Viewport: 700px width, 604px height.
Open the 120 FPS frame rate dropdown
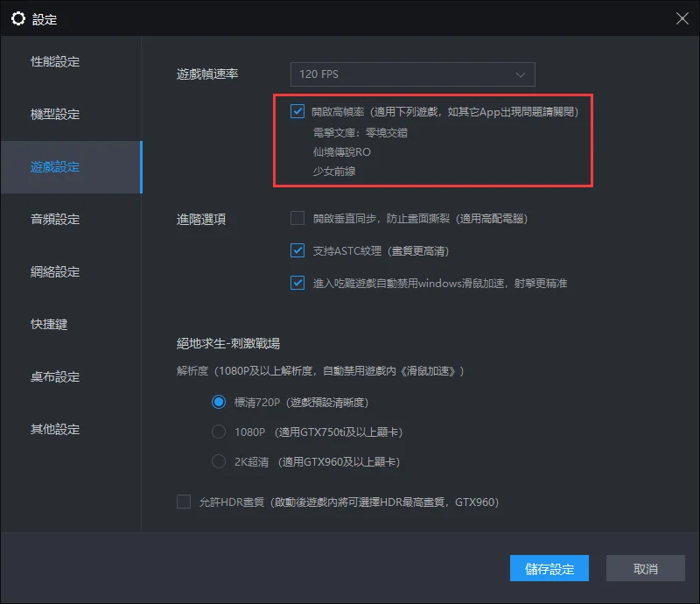(x=412, y=74)
